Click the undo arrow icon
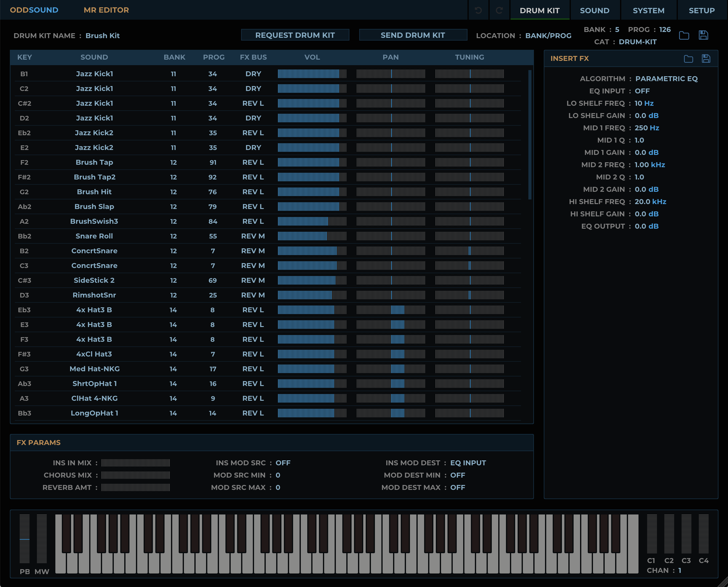 point(478,10)
